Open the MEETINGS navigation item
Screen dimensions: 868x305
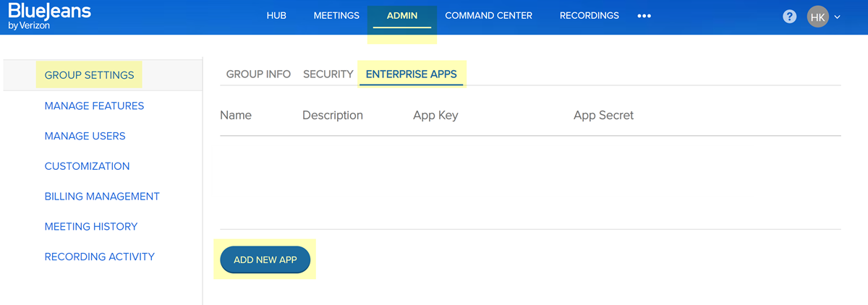336,16
